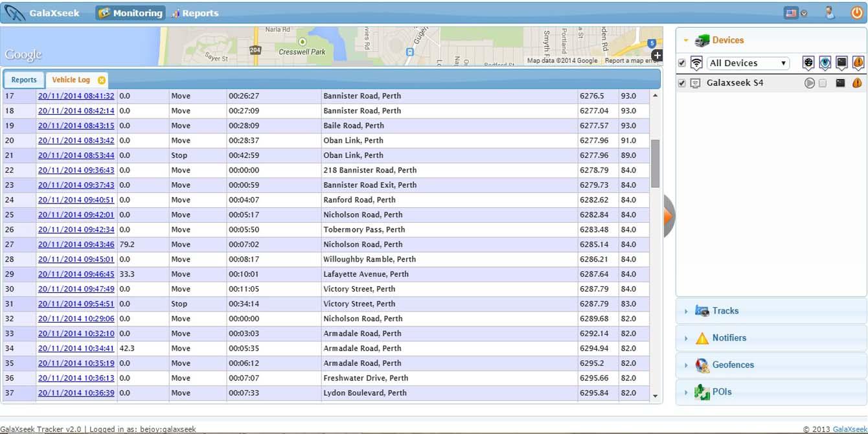The height and width of the screenshot is (434, 868).
Task: Click the Notifiers warning triangle icon
Action: click(702, 338)
